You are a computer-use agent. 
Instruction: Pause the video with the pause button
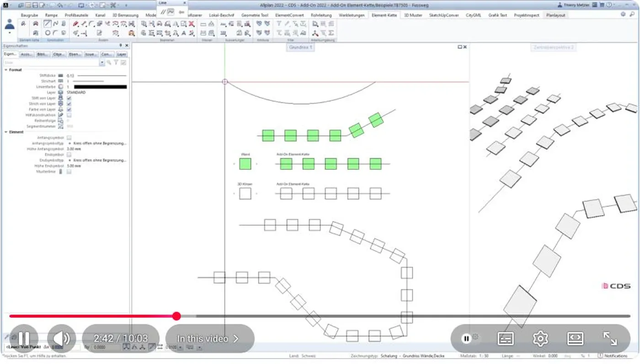point(24,338)
